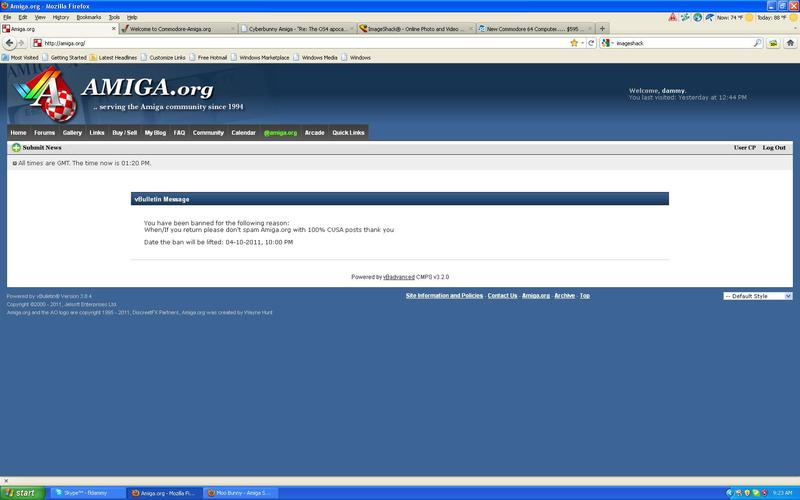Open the Default Style selector
The height and width of the screenshot is (500, 800).
(758, 296)
